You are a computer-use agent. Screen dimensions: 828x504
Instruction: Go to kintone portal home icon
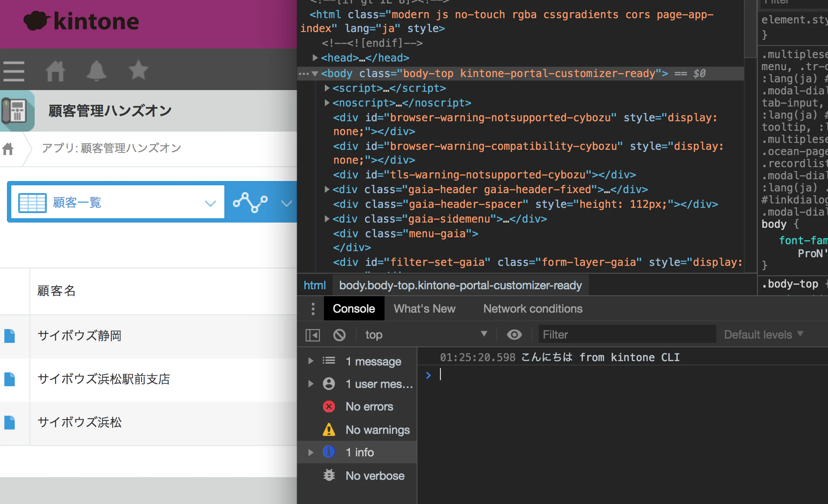pos(55,71)
